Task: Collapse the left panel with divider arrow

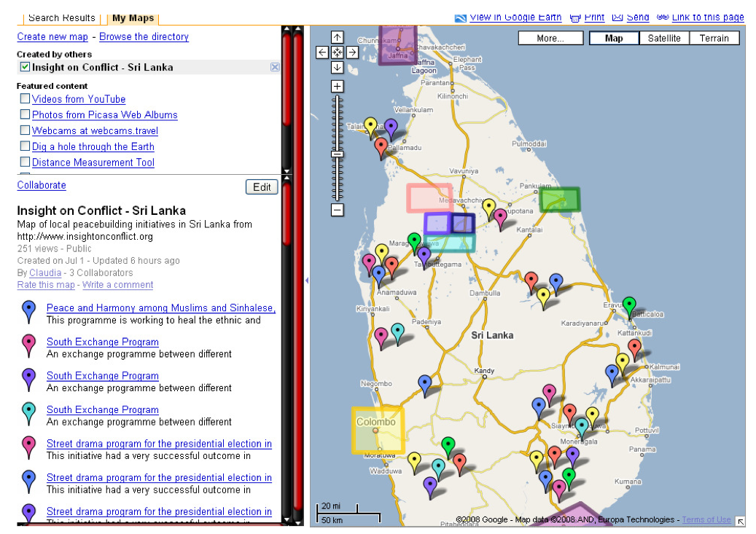Action: (x=306, y=280)
